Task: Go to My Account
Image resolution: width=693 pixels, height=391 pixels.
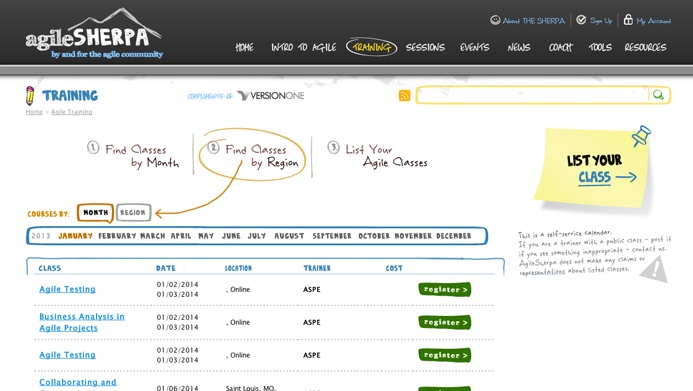Action: coord(653,21)
